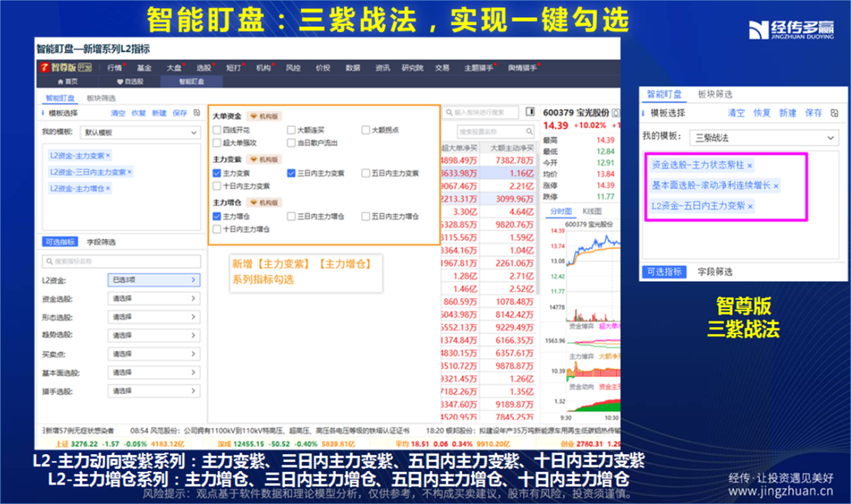Click the layout icon next to 保存 in main window

point(196,113)
